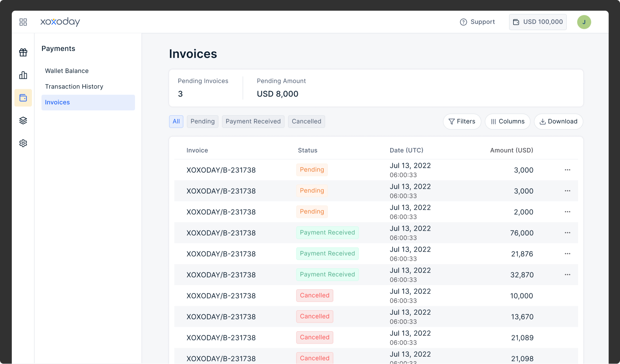Click invoice number in the 10,000 row
This screenshot has width=620, height=364.
221,296
